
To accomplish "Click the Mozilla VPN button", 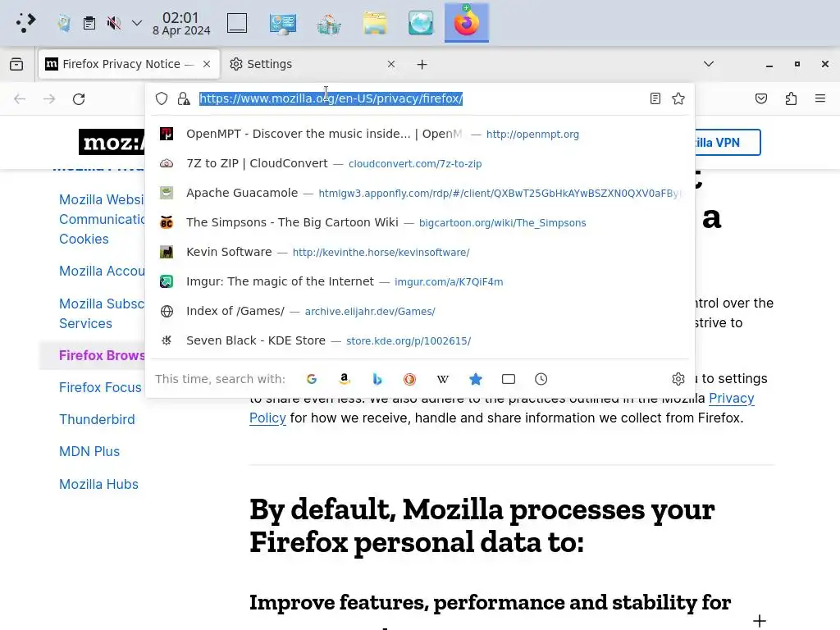I will click(727, 143).
